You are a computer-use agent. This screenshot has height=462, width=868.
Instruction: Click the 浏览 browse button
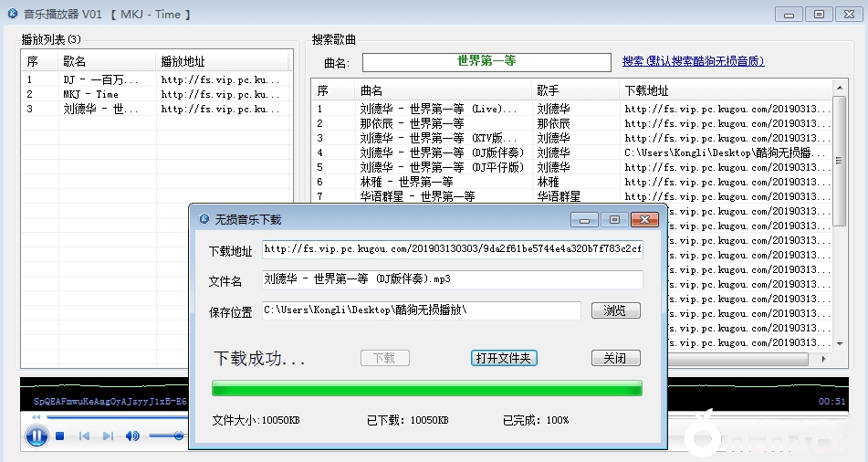coord(615,310)
